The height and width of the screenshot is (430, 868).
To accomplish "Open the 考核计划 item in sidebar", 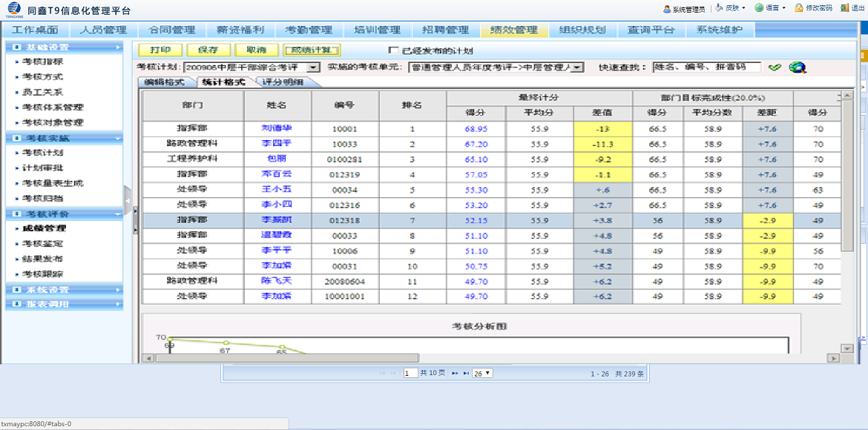I will (x=42, y=153).
